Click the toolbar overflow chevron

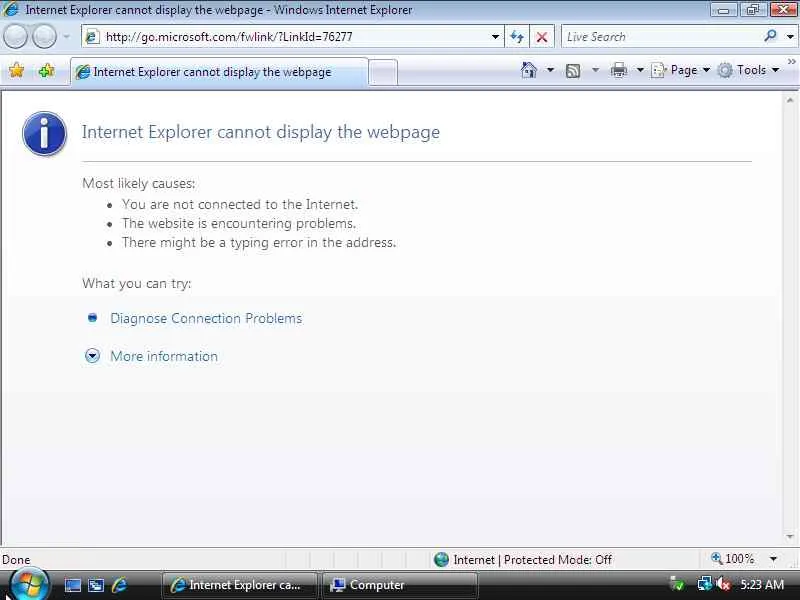click(791, 62)
